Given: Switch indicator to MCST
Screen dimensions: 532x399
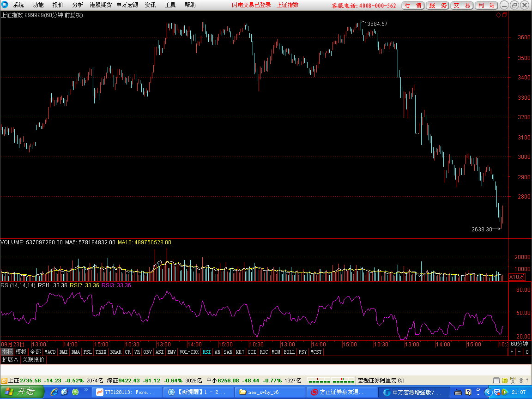Looking at the screenshot, I should click(316, 352).
